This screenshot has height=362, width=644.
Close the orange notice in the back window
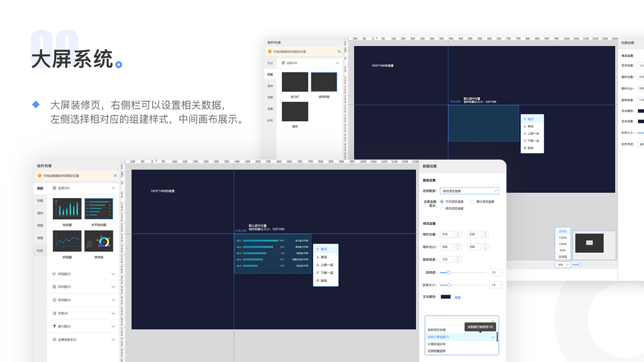pyautogui.click(x=339, y=52)
